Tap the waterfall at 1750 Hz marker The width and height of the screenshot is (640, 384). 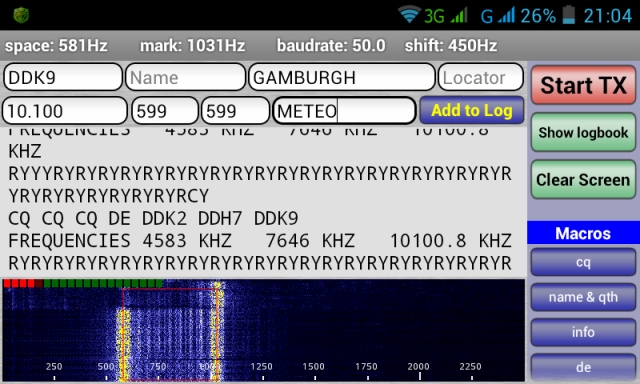point(366,366)
